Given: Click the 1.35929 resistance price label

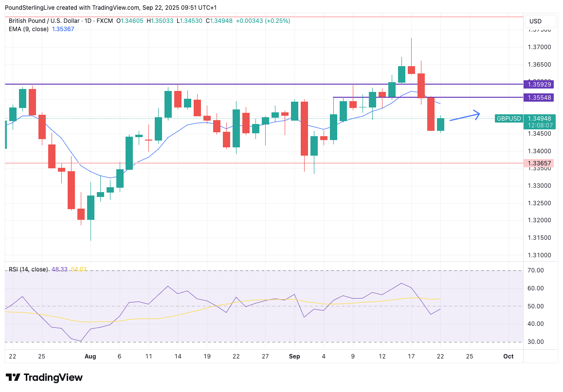Looking at the screenshot, I should coord(540,85).
